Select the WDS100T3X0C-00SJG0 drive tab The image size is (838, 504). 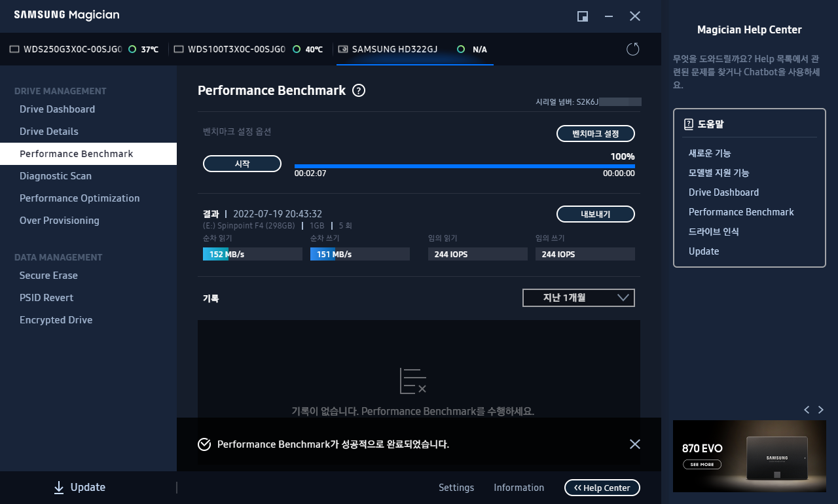(x=247, y=49)
